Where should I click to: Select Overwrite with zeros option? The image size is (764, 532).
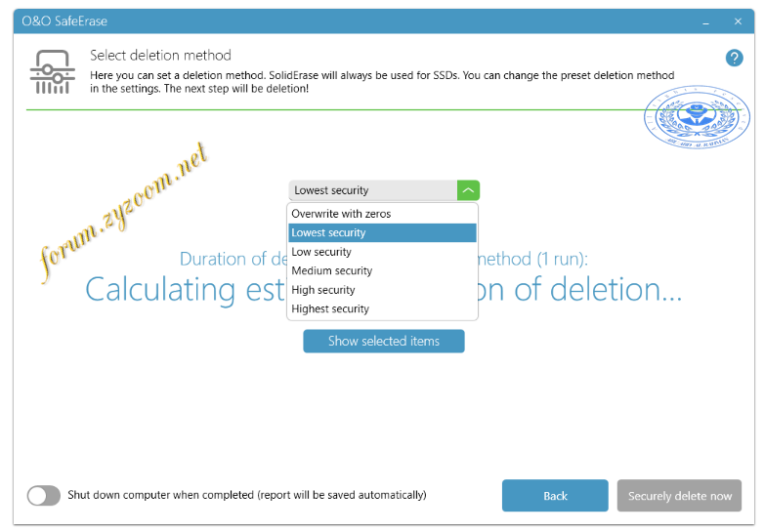point(382,214)
